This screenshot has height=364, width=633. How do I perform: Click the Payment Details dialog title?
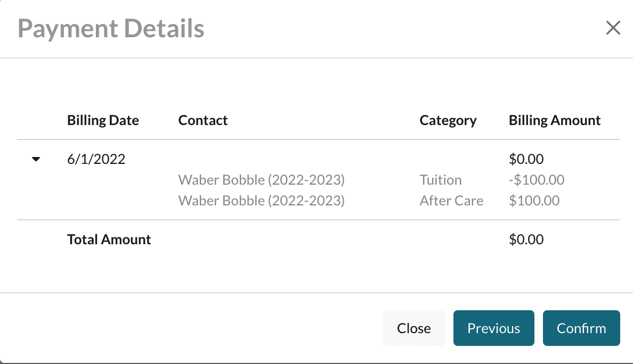(x=111, y=29)
